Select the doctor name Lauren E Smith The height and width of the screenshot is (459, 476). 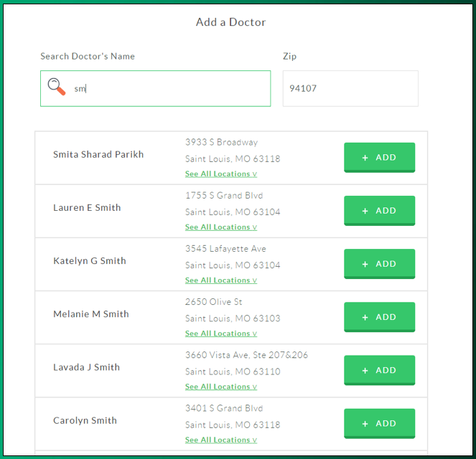[87, 208]
